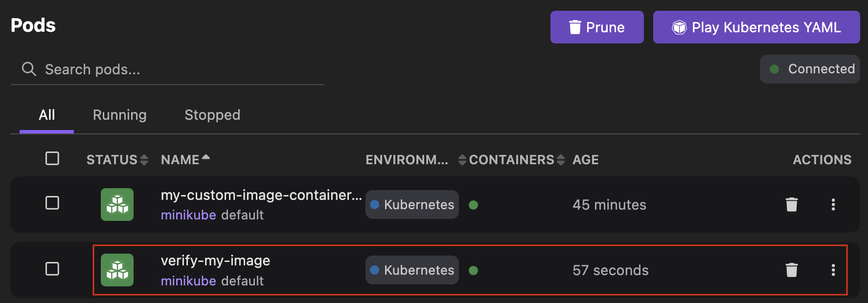Check the verify-my-image pod checkbox
This screenshot has width=868, height=303.
[52, 269]
